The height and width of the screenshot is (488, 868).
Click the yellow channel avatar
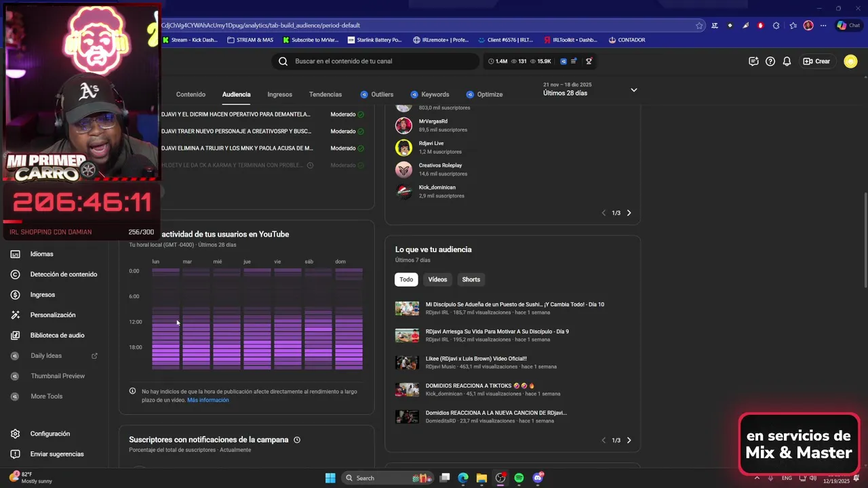[850, 61]
